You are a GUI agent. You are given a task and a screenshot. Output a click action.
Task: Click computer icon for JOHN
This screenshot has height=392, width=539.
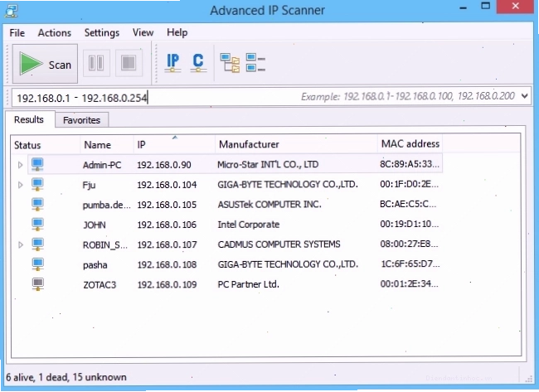pyautogui.click(x=37, y=225)
